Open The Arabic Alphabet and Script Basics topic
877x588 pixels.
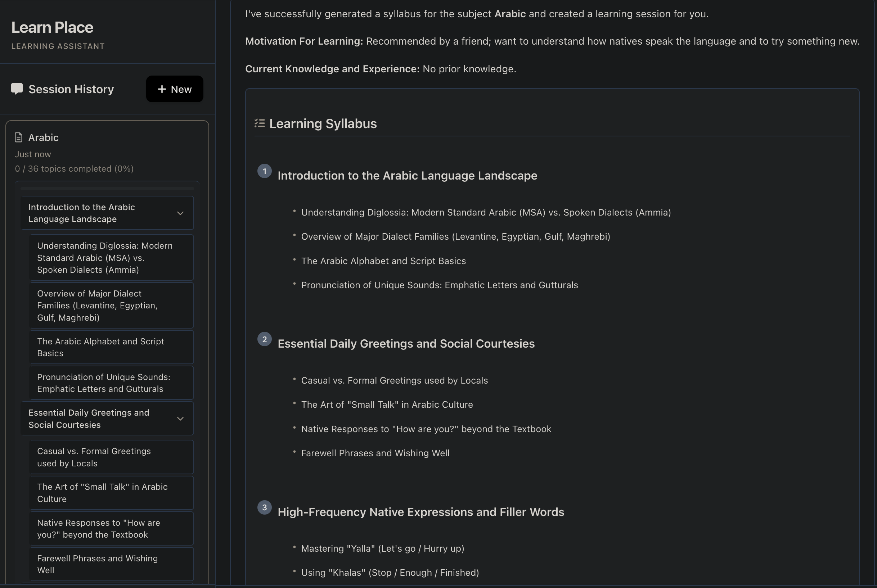pyautogui.click(x=111, y=347)
